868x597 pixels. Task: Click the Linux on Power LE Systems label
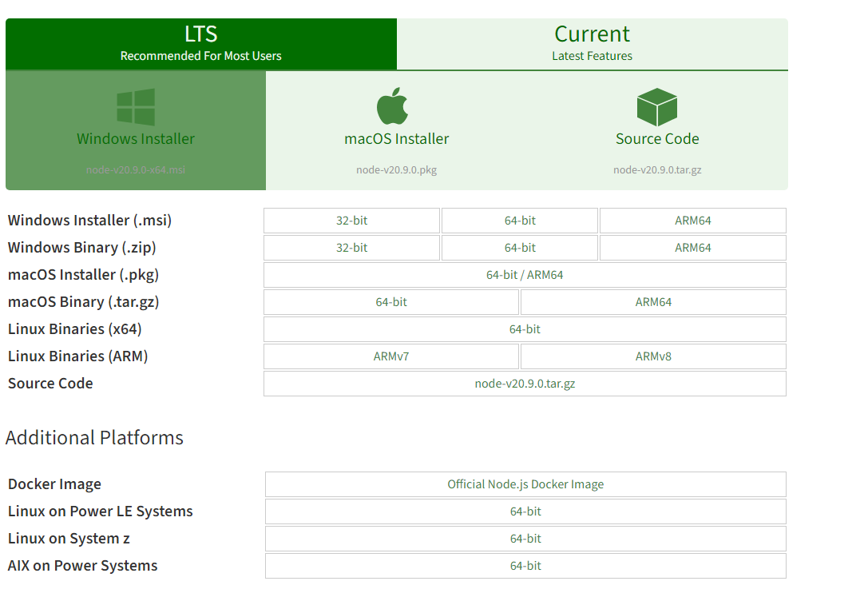pos(100,511)
